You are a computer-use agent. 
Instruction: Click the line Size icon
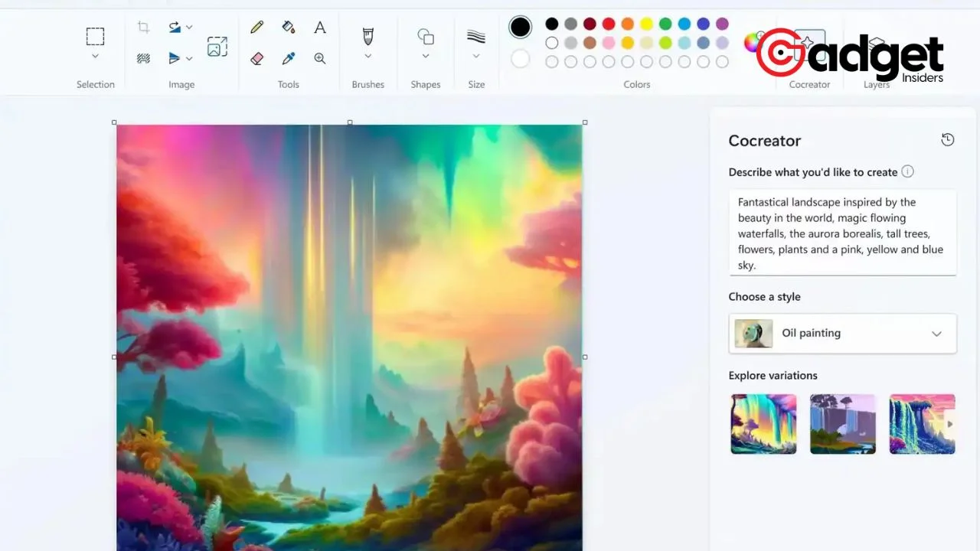[x=476, y=36]
